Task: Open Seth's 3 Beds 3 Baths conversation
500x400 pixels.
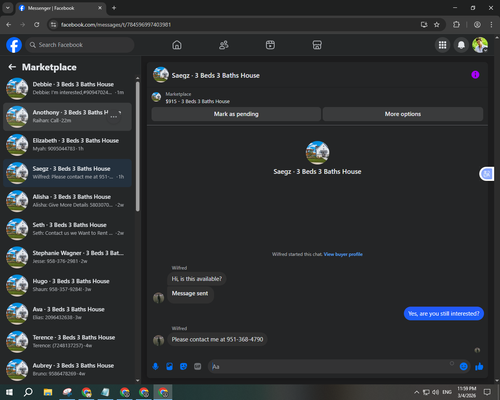Action: tap(67, 229)
